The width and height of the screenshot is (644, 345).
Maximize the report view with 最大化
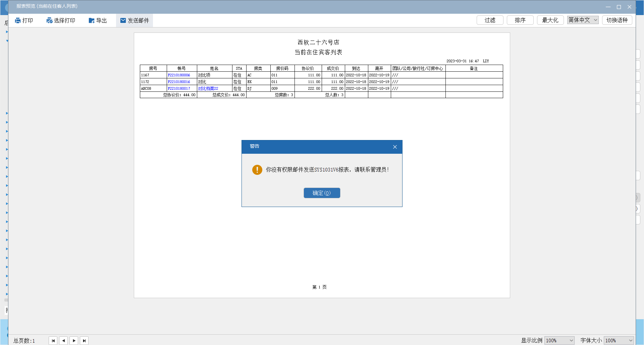pyautogui.click(x=550, y=20)
